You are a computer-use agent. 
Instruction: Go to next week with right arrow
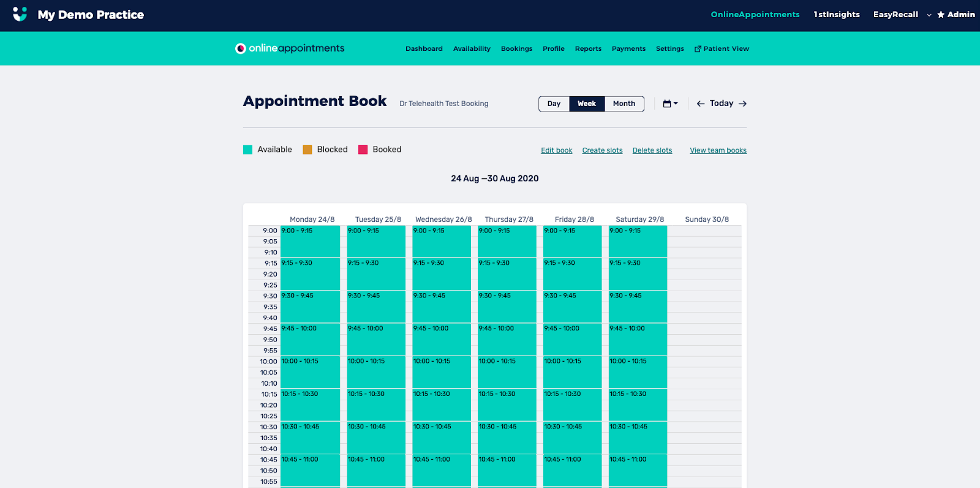742,104
